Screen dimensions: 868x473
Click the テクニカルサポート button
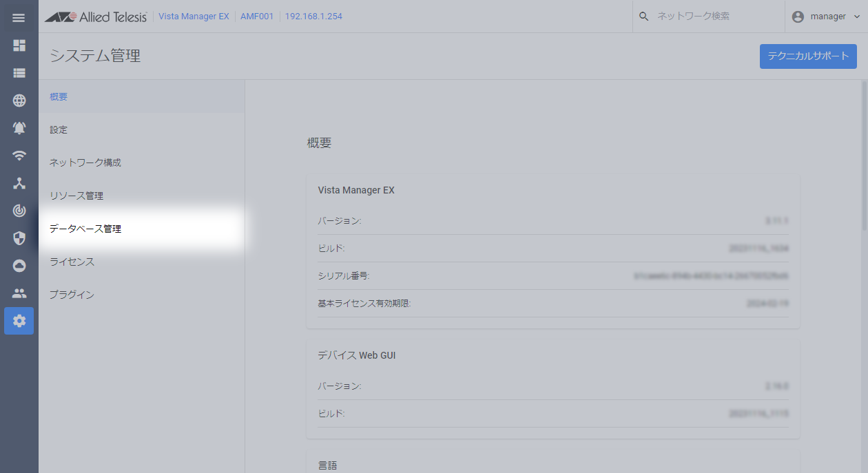tap(808, 56)
